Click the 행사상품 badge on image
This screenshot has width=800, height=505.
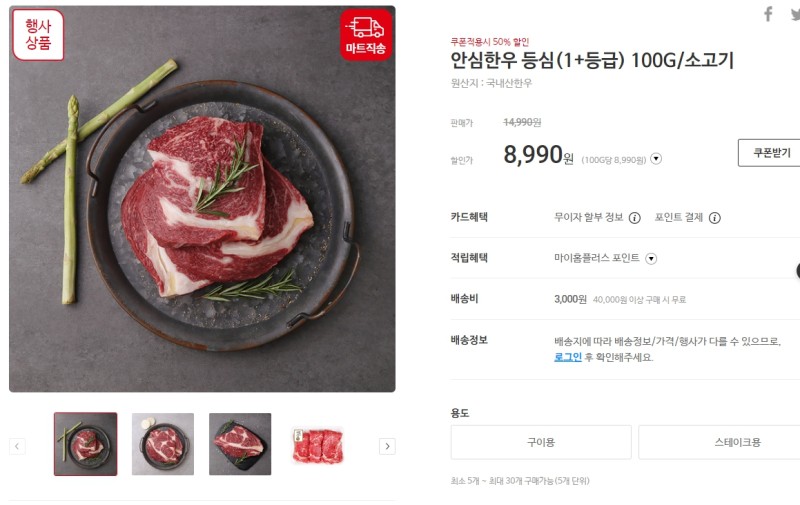tap(38, 35)
